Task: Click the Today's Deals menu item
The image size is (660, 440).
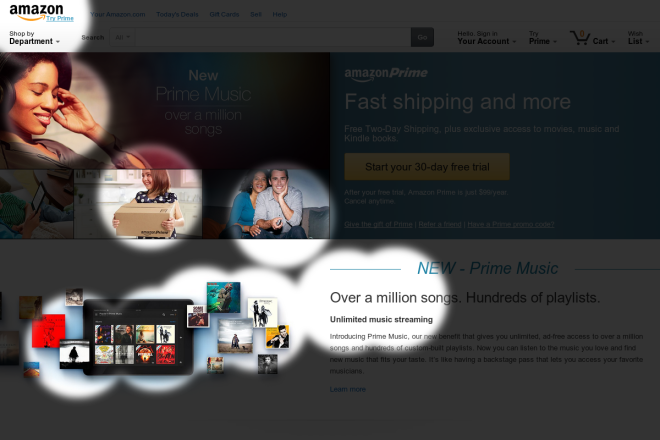Action: coord(177,14)
